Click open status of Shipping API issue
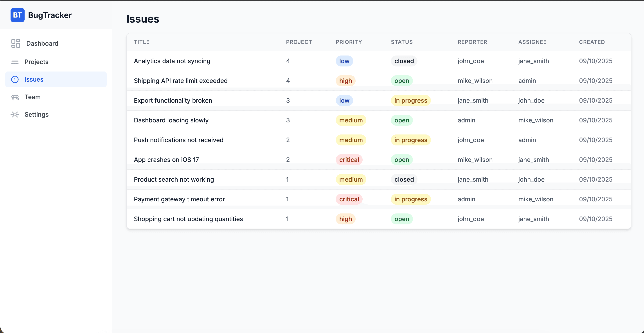This screenshot has width=644, height=333. click(402, 81)
